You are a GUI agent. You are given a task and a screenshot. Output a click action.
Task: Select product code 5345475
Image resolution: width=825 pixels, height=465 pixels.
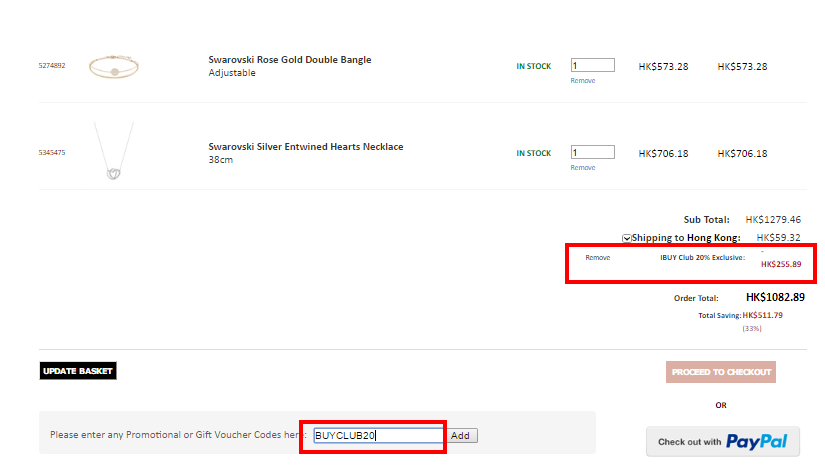point(52,153)
